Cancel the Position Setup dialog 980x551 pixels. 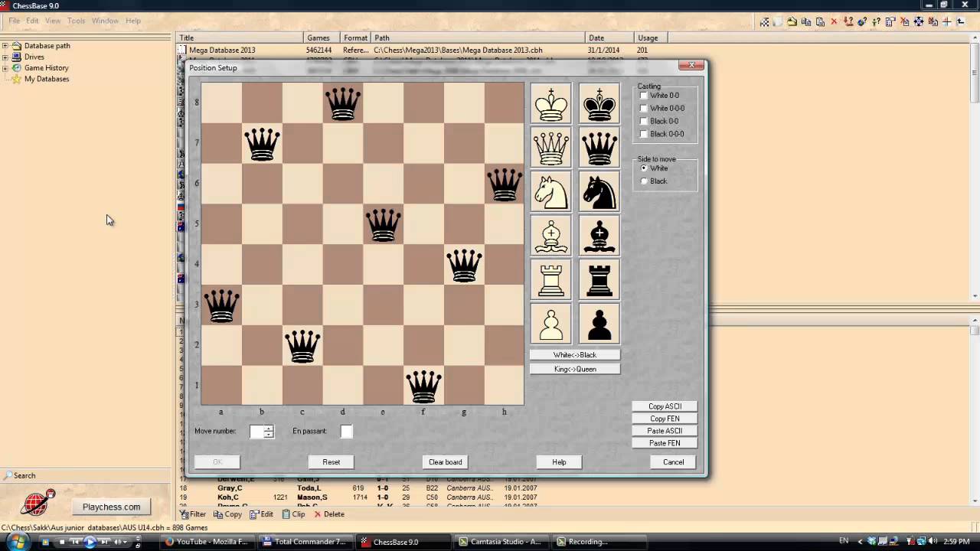[674, 462]
